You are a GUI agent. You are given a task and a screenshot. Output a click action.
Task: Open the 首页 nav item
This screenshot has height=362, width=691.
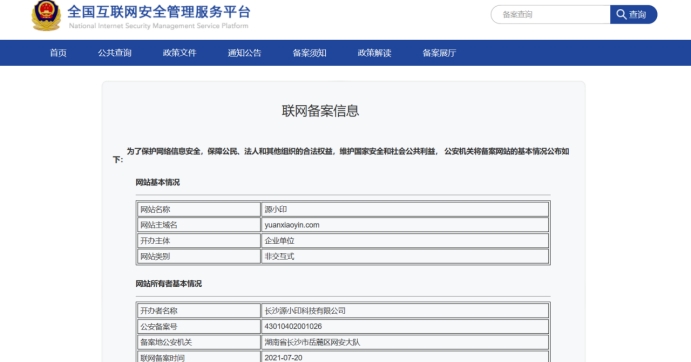click(x=58, y=53)
